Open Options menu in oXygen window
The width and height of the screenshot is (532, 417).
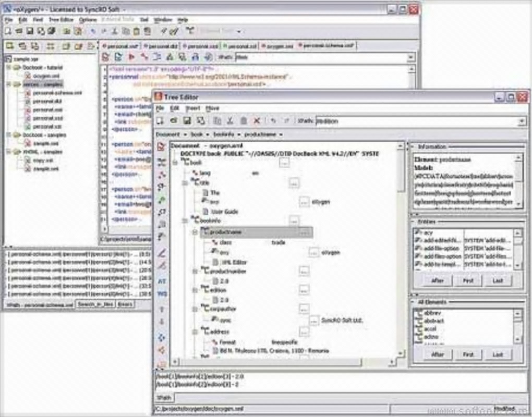click(x=88, y=20)
